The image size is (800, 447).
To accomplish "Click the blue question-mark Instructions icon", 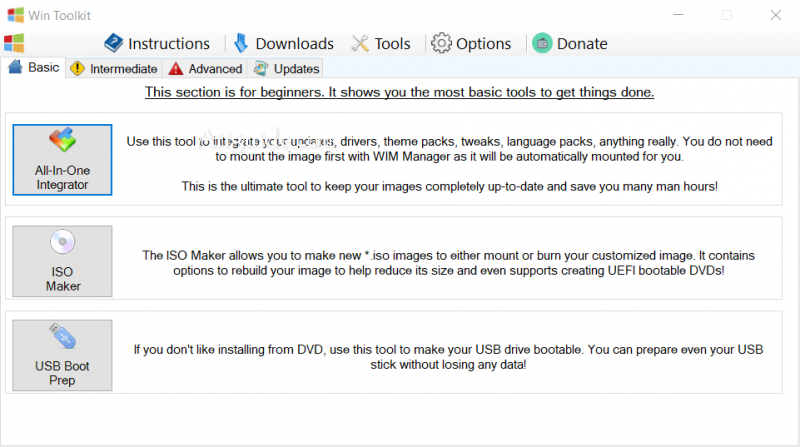I will tap(113, 43).
